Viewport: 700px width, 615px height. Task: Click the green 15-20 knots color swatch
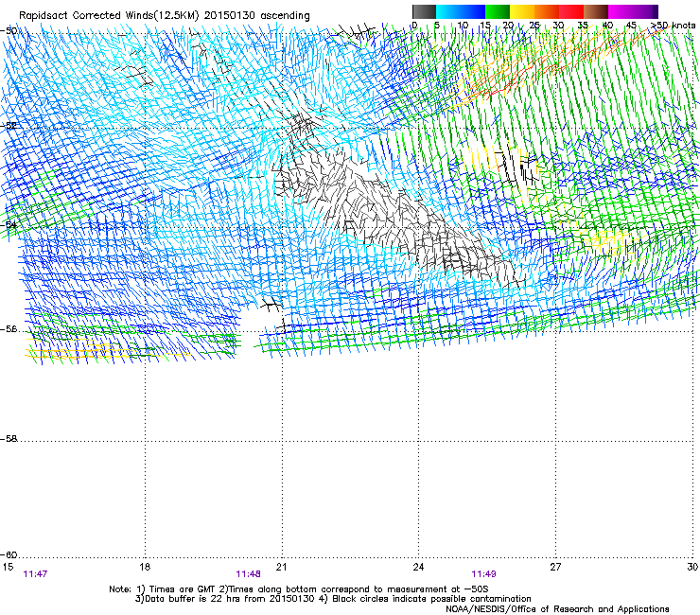click(498, 11)
